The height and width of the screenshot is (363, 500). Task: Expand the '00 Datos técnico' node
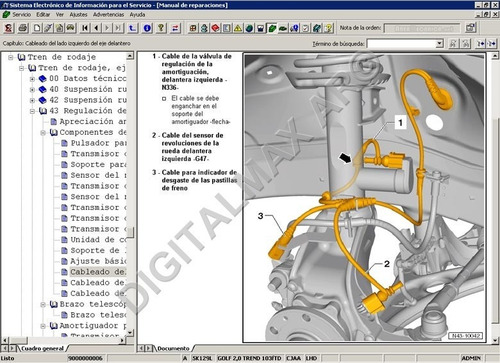coord(32,79)
